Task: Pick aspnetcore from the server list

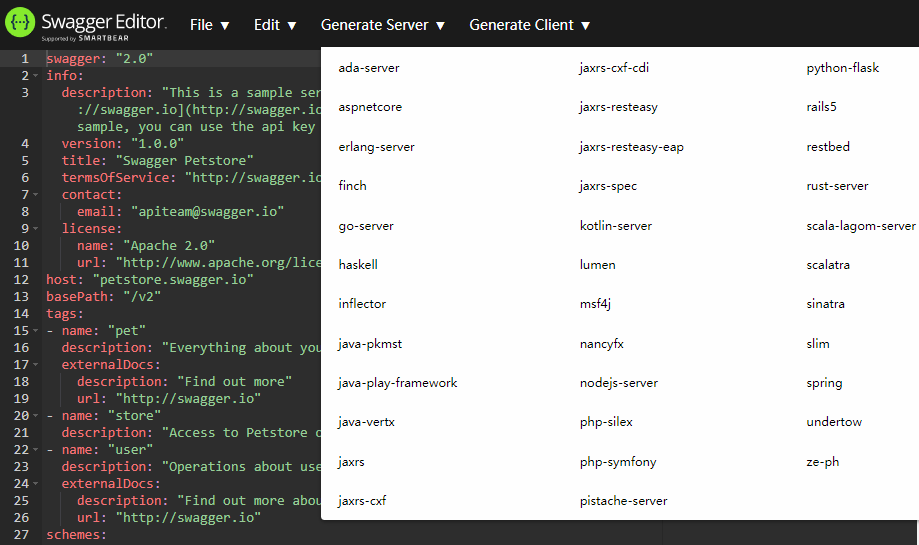Action: [370, 107]
